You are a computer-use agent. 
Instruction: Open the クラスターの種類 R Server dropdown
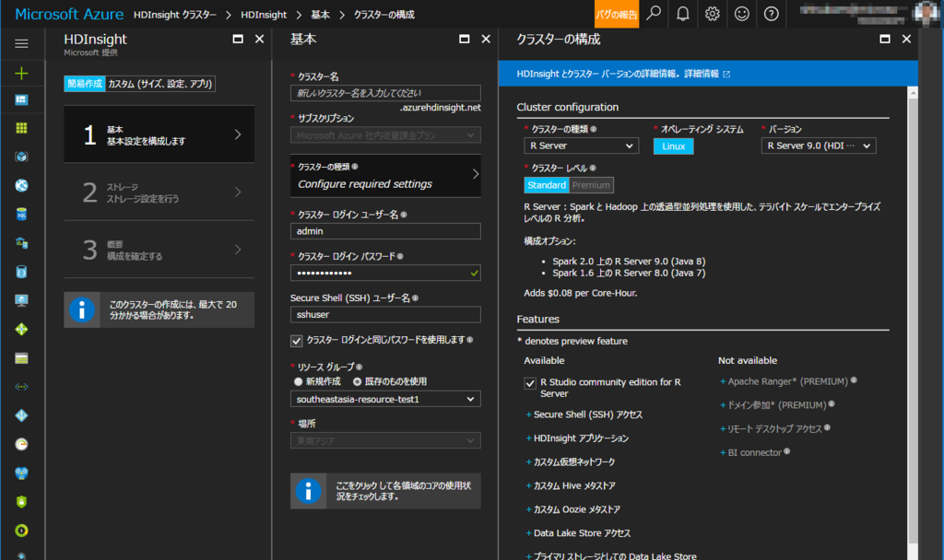point(581,146)
